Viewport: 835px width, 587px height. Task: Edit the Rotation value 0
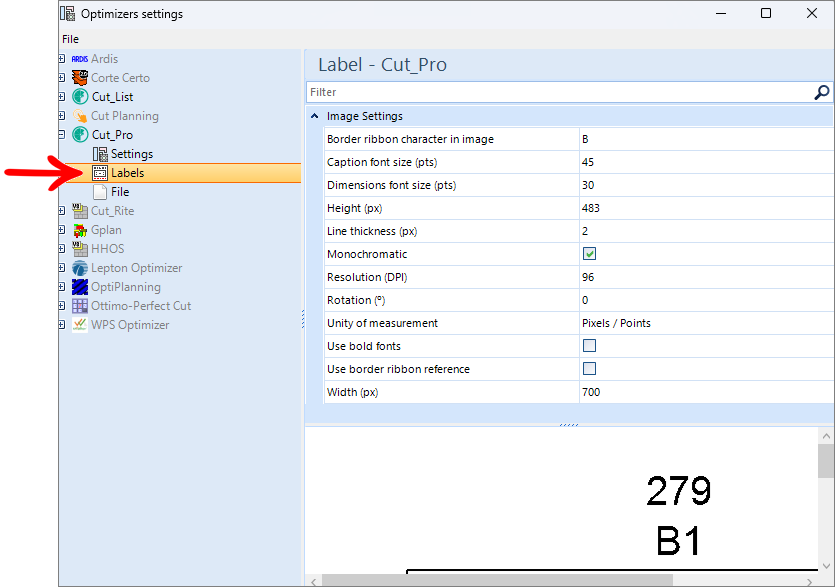tap(706, 300)
